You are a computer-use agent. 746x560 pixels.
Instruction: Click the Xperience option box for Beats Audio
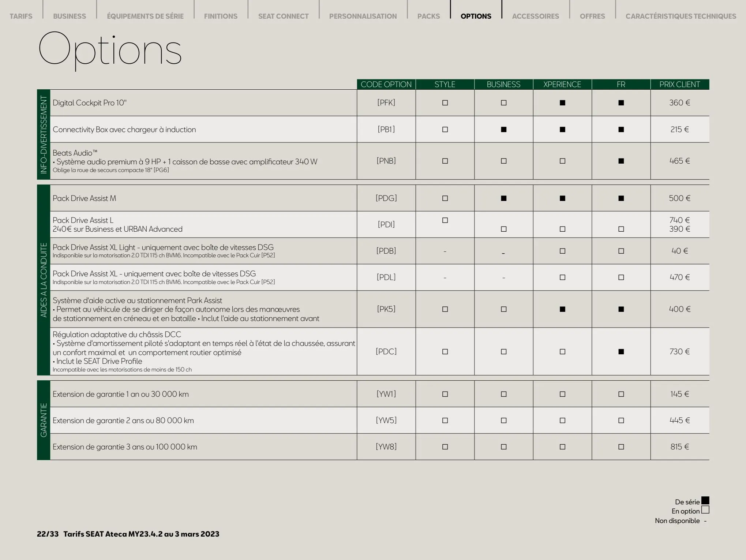[x=562, y=161]
